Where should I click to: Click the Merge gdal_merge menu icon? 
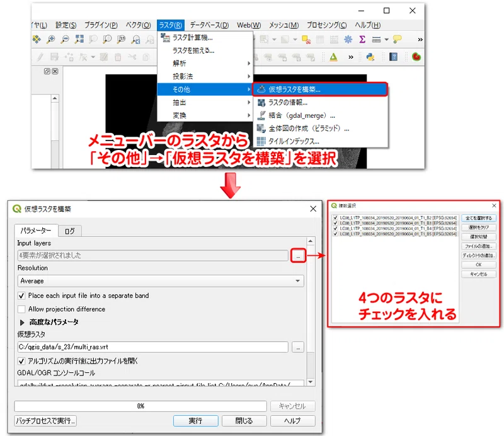tap(261, 115)
